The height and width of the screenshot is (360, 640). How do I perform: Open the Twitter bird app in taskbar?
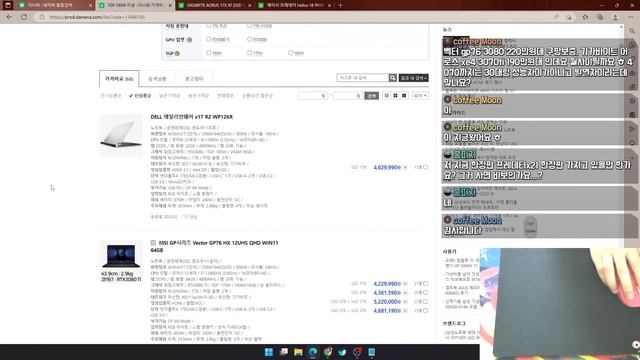click(342, 352)
